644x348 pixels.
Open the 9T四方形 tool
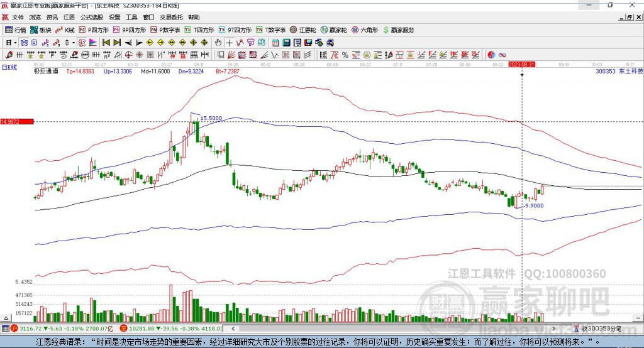pyautogui.click(x=235, y=30)
